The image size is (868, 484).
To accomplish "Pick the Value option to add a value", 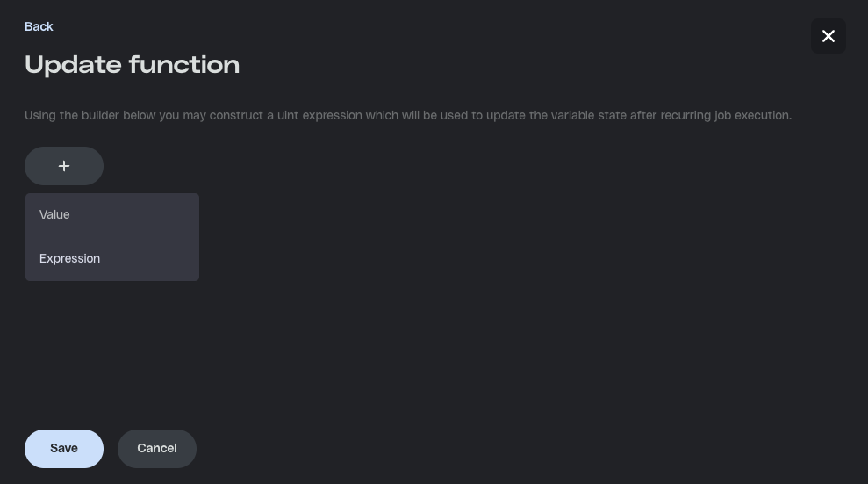I will pyautogui.click(x=54, y=214).
